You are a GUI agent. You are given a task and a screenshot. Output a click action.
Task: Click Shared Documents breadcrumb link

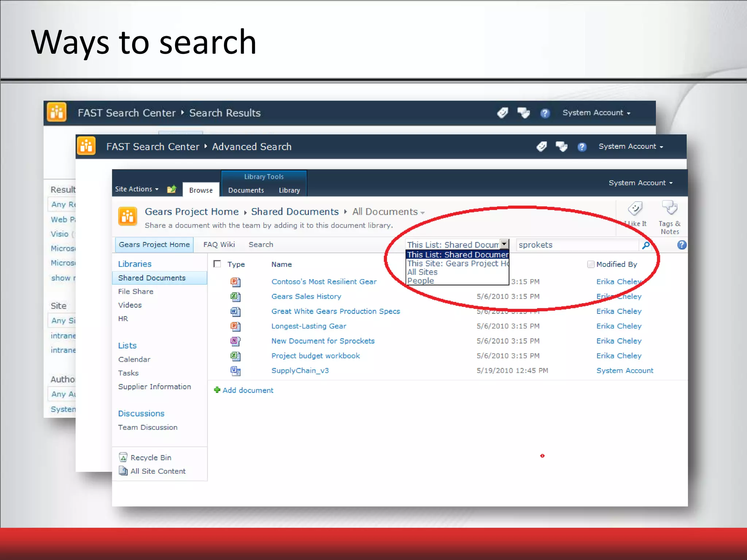pyautogui.click(x=295, y=211)
